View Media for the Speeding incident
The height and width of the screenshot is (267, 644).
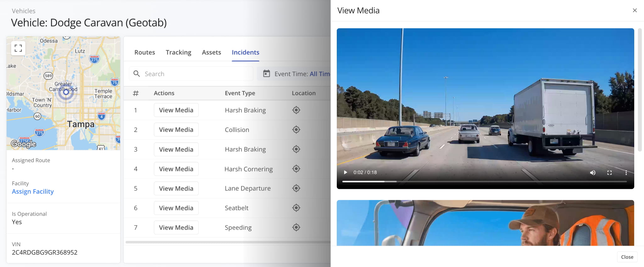point(176,227)
